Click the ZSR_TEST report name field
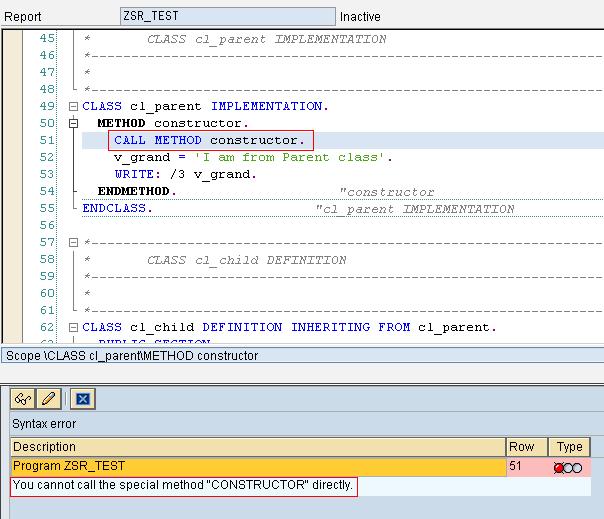Viewport: 604px width, 519px height. (227, 16)
